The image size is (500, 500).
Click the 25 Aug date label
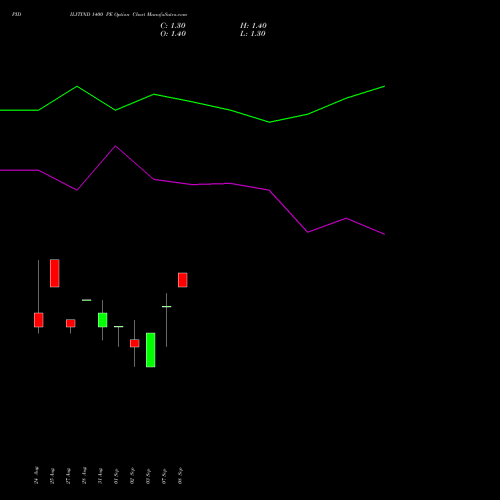click(x=52, y=476)
